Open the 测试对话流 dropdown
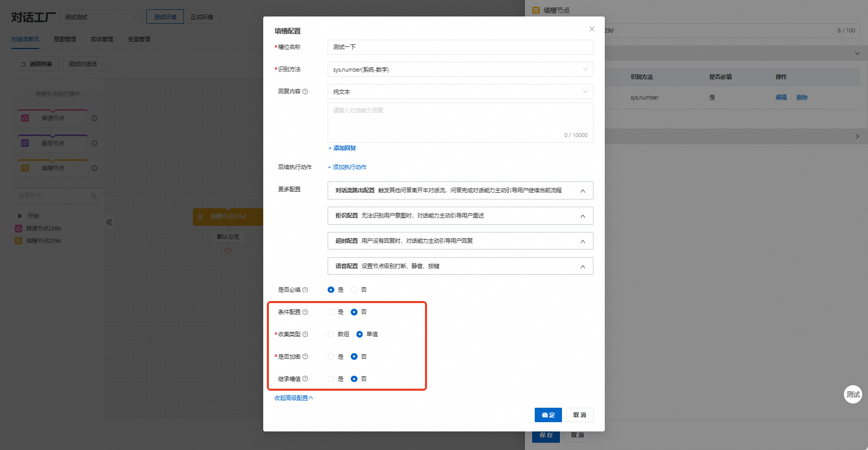 pos(87,64)
